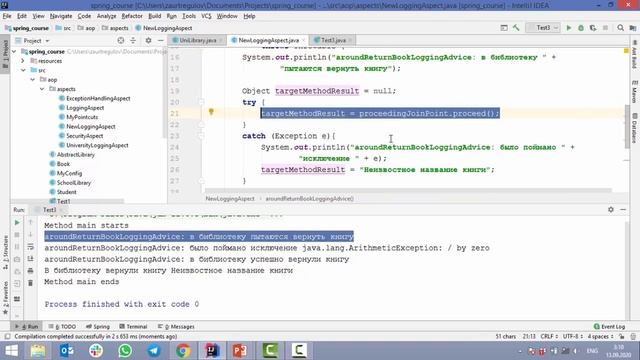
Task: Open Maven side tool window
Action: click(634, 93)
